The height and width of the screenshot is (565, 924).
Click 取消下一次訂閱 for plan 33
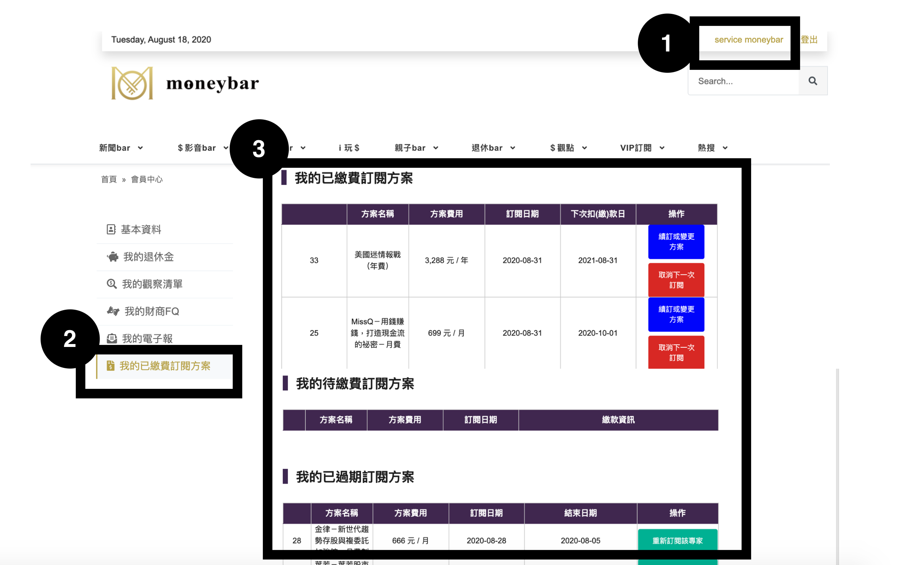click(x=676, y=280)
